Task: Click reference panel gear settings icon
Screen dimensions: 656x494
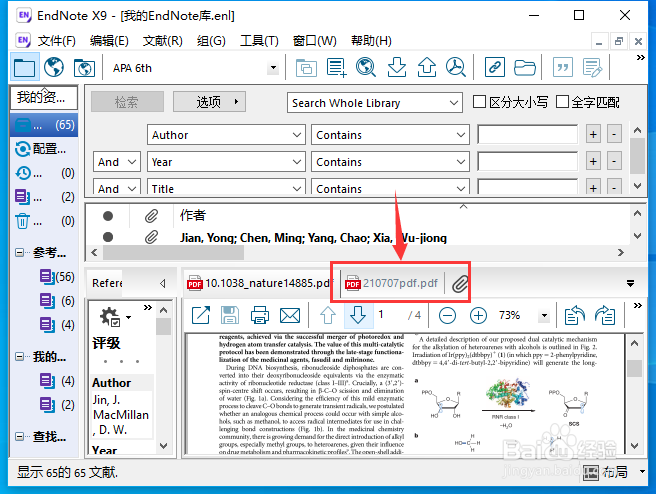Action: 110,317
